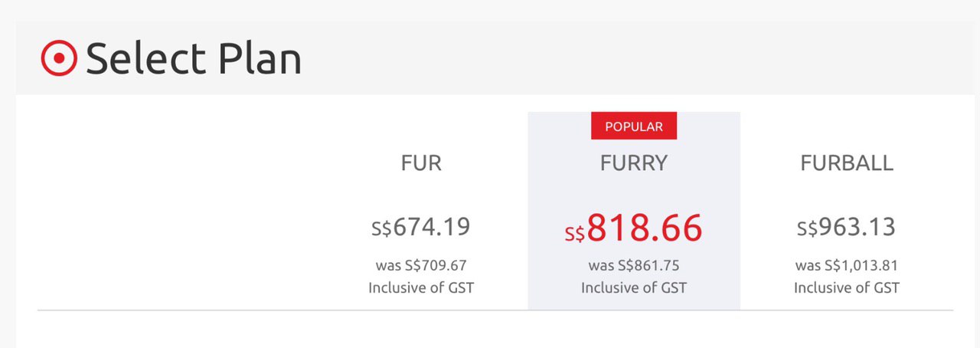The height and width of the screenshot is (348, 980).
Task: Select the FURBALL plan column header
Action: click(846, 163)
